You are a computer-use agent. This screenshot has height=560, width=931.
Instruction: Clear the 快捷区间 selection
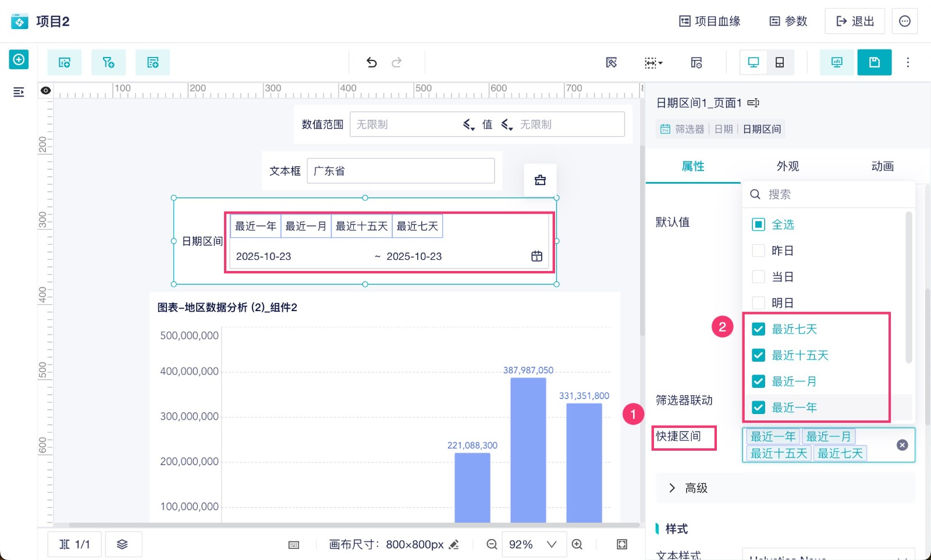pos(902,445)
